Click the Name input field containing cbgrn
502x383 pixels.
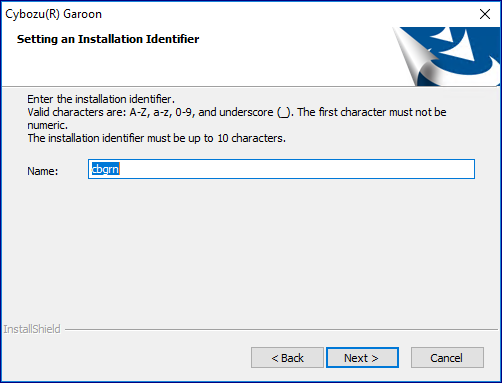click(281, 169)
